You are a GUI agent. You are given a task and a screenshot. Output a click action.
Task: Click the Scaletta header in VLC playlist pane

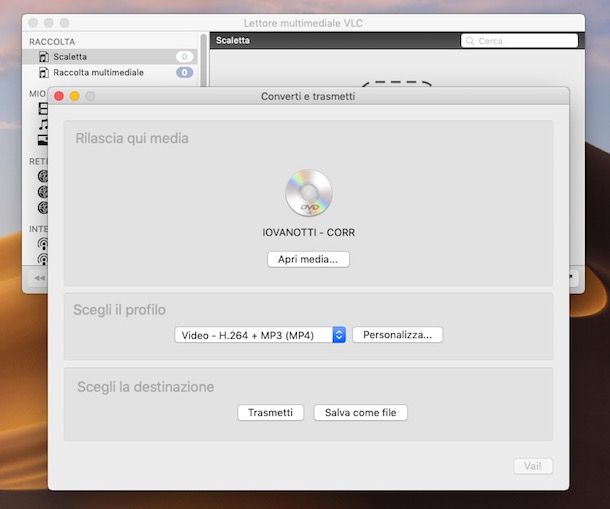point(233,40)
